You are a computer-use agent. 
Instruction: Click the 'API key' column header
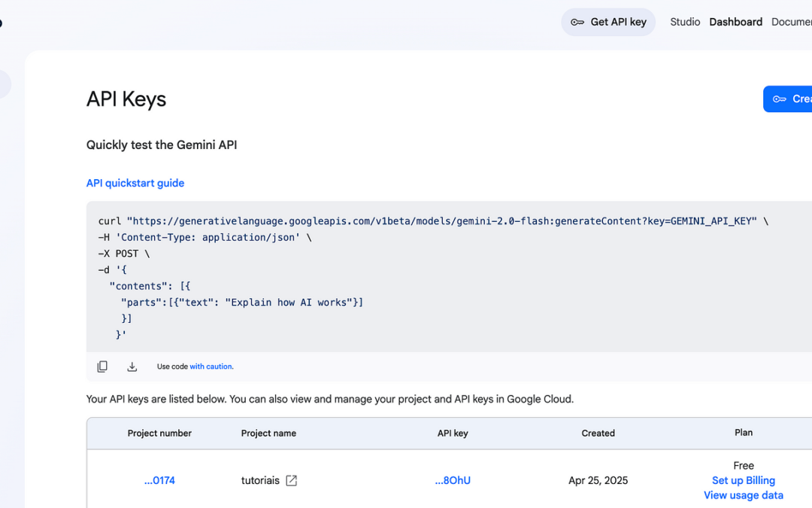(x=453, y=433)
